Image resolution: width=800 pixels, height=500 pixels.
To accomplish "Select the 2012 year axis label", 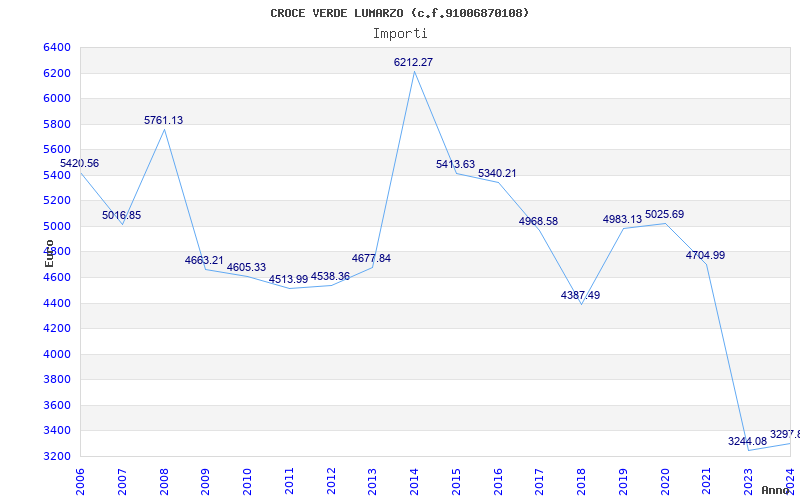I will coord(331,482).
